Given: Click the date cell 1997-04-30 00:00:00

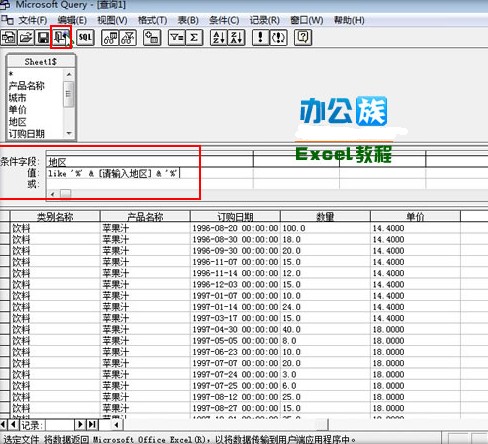Looking at the screenshot, I should [x=235, y=329].
